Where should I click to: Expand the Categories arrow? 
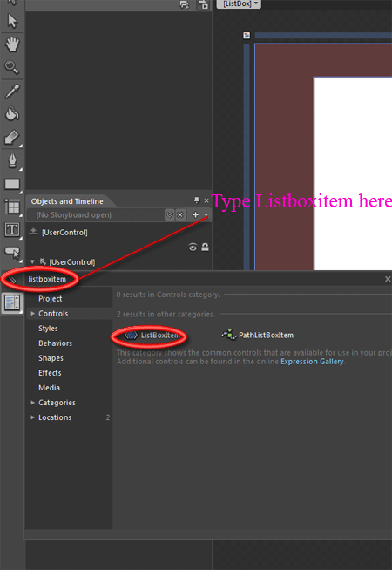click(33, 403)
